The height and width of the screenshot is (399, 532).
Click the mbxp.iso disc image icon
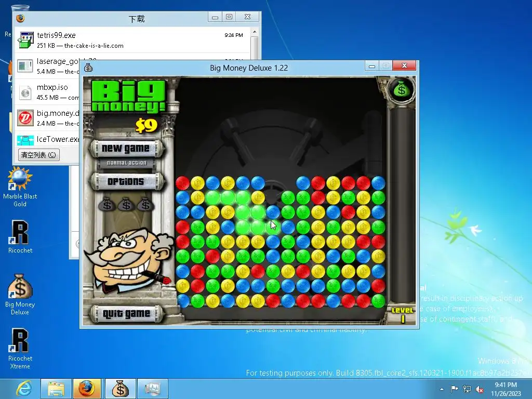point(25,92)
